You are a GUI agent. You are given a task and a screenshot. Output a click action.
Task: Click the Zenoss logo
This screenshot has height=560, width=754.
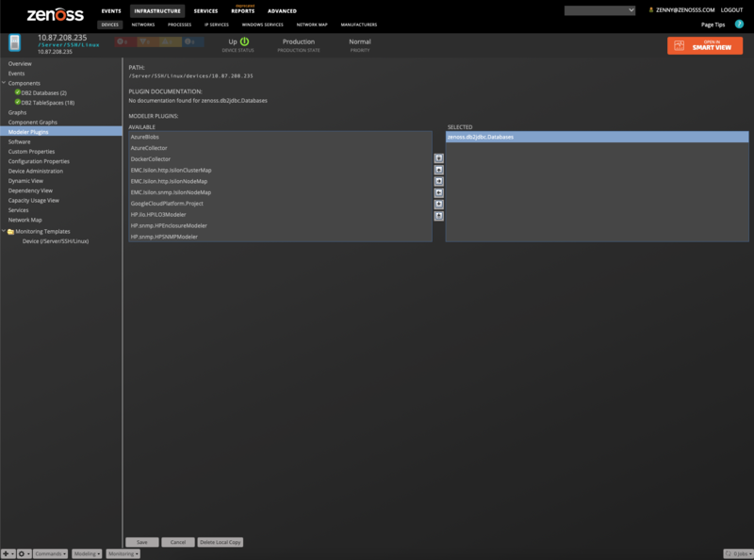55,14
